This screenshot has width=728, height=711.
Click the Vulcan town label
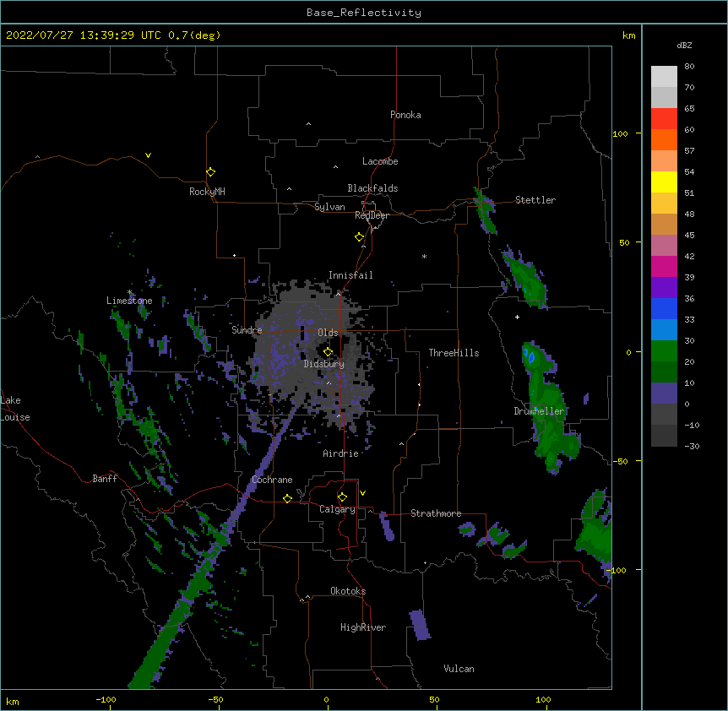click(x=459, y=669)
